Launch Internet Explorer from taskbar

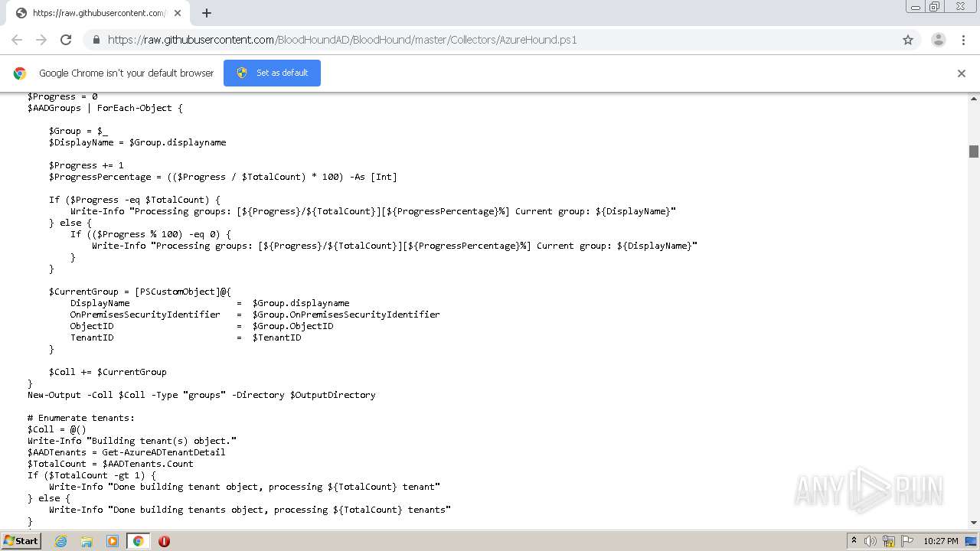pos(60,541)
